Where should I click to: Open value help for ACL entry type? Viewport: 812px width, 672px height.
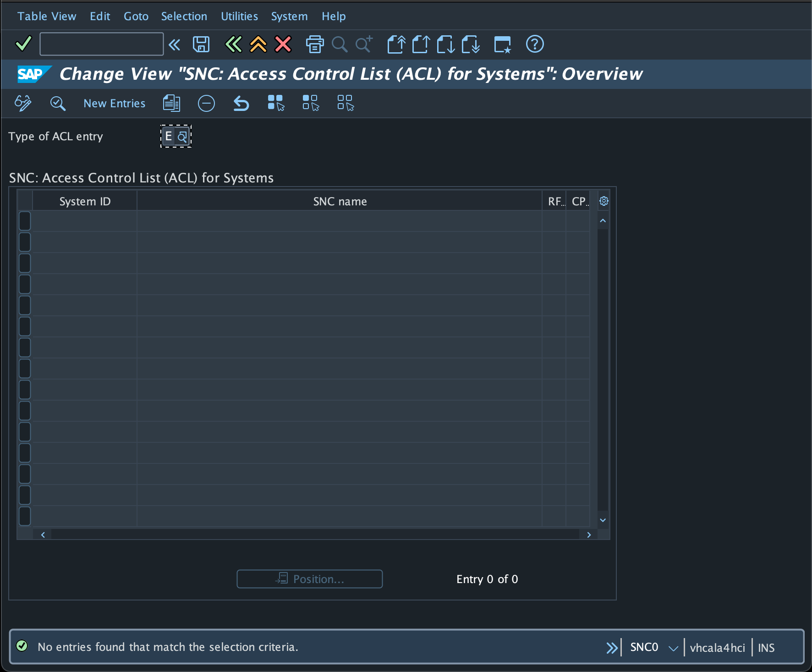[182, 137]
